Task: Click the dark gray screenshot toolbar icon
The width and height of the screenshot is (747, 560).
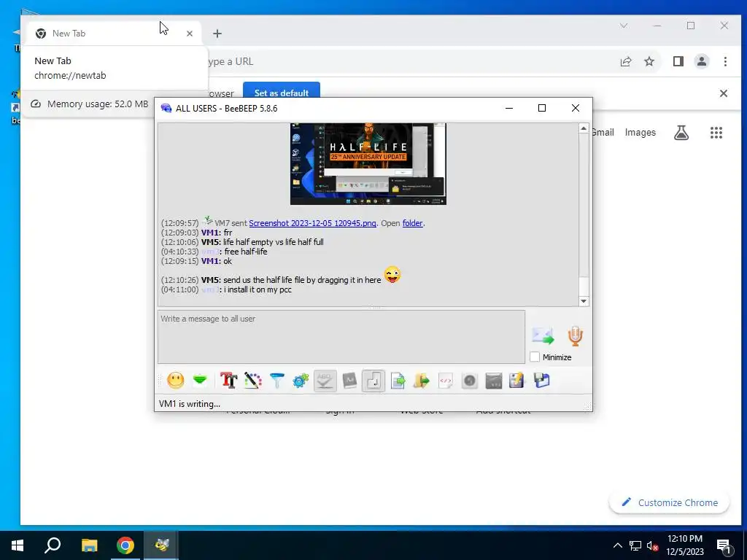Action: [x=494, y=381]
